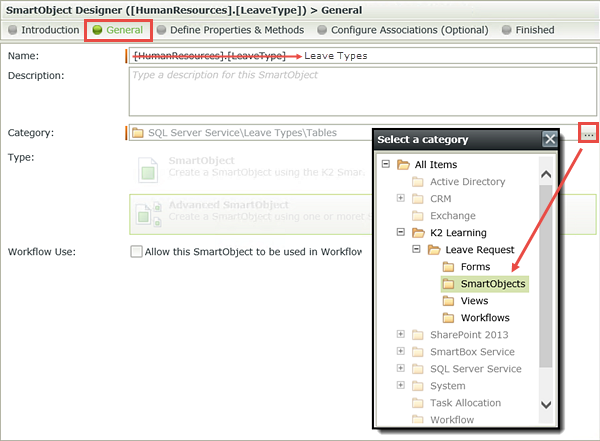The height and width of the screenshot is (441, 600).
Task: Collapse the All Items tree node
Action: click(386, 164)
